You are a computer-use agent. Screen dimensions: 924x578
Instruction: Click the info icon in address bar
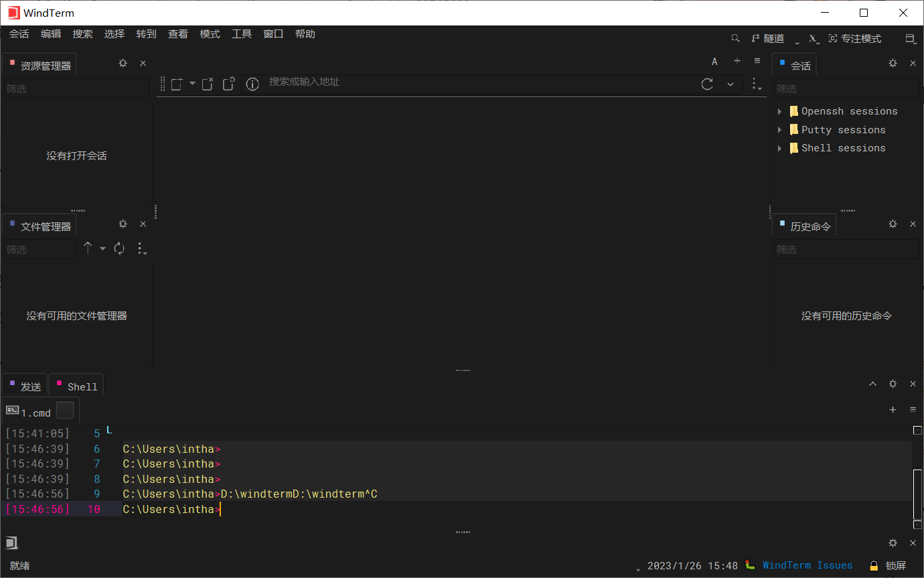[x=252, y=84]
